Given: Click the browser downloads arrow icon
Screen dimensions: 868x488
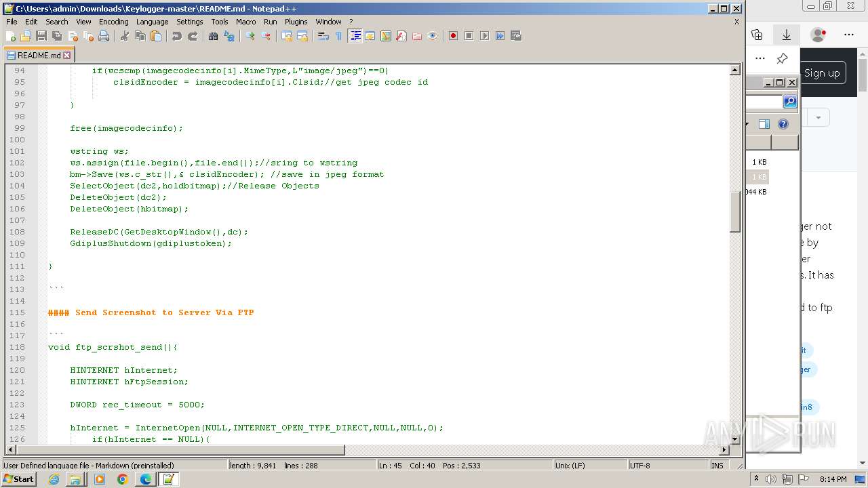Looking at the screenshot, I should pos(786,35).
